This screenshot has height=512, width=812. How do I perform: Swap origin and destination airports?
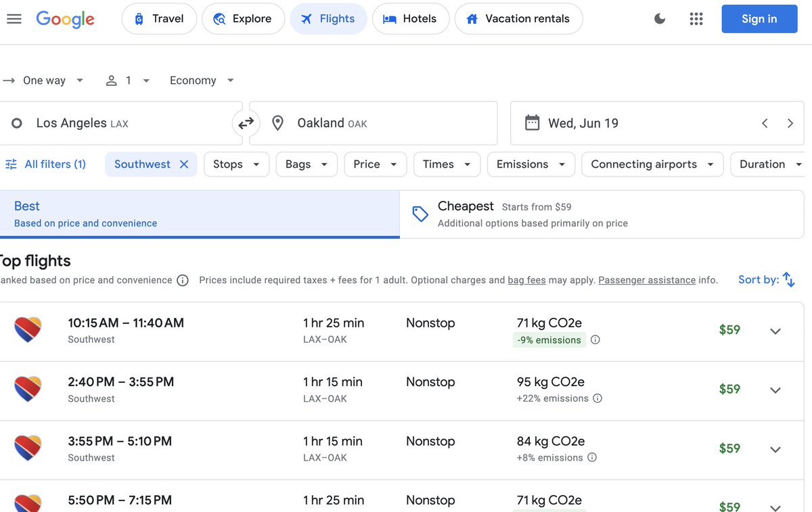pyautogui.click(x=246, y=123)
